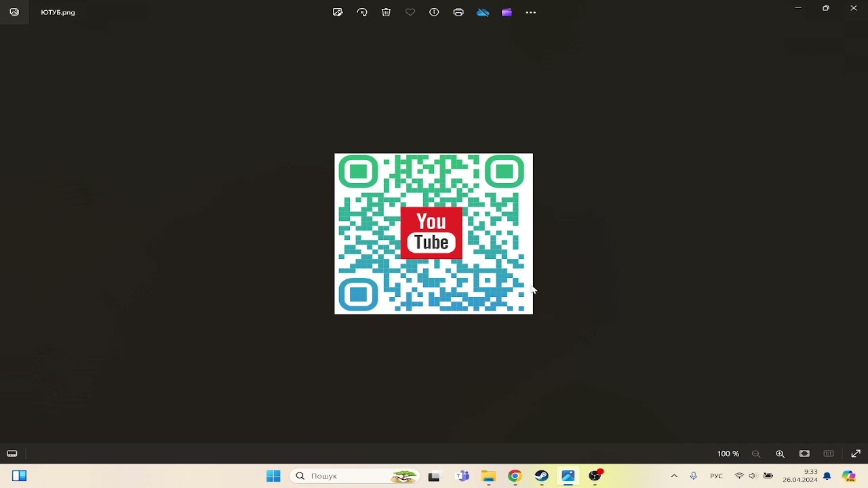Click the YouTube QR code image
The width and height of the screenshot is (868, 488).
click(434, 234)
